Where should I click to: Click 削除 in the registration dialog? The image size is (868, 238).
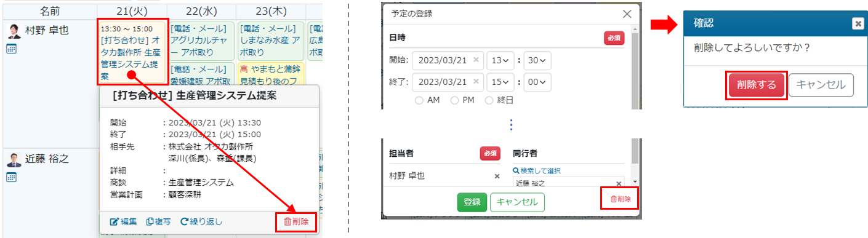point(620,199)
